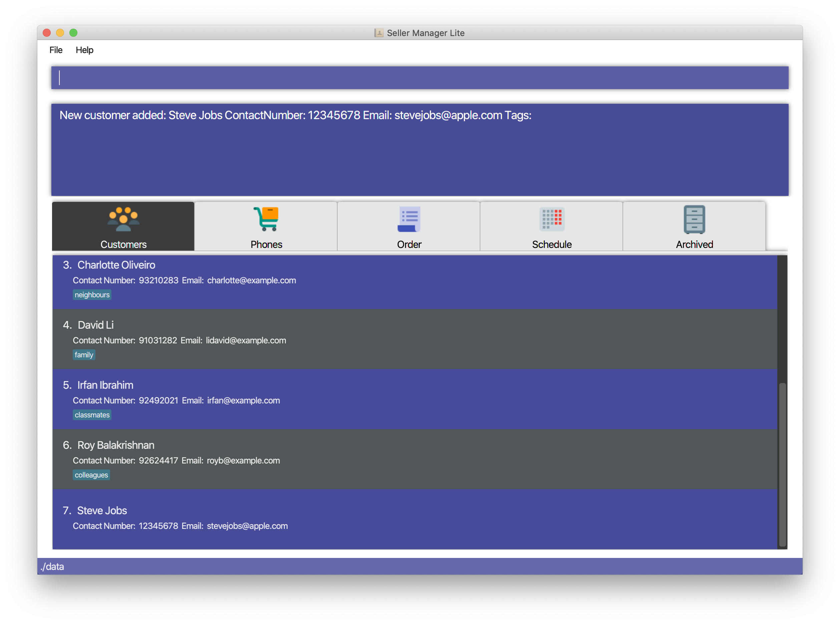Select customer 4. David Li
840x624 pixels.
click(415, 339)
